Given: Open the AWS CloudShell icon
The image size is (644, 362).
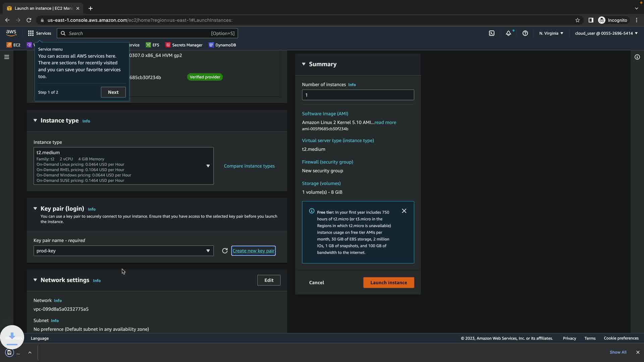Looking at the screenshot, I should (x=491, y=33).
